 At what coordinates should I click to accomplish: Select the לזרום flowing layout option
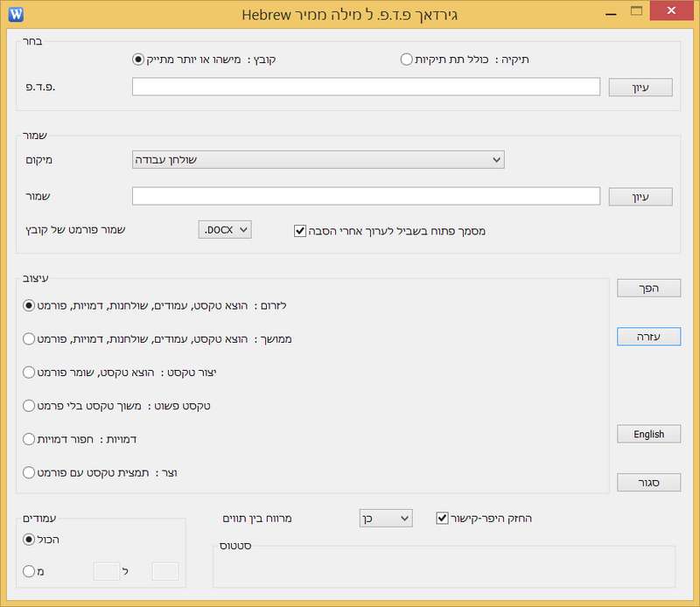[x=29, y=305]
